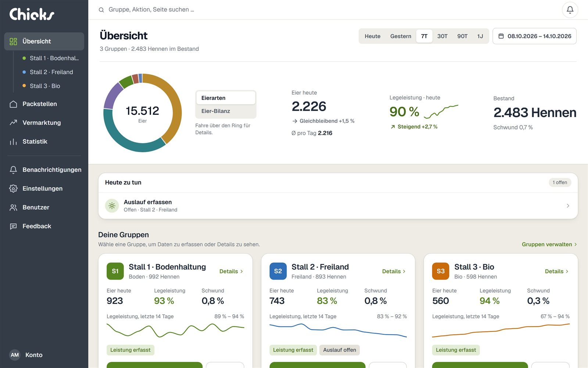
Task: Click the Packstellen house icon
Action: click(x=13, y=104)
